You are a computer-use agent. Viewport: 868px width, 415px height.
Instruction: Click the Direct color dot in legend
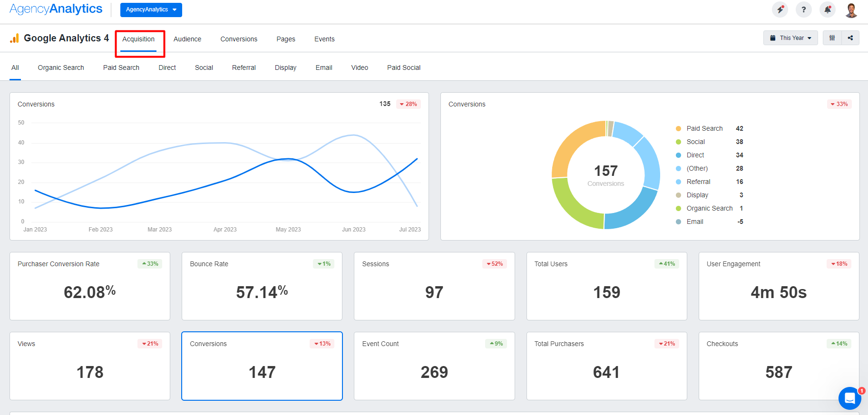pyautogui.click(x=678, y=155)
